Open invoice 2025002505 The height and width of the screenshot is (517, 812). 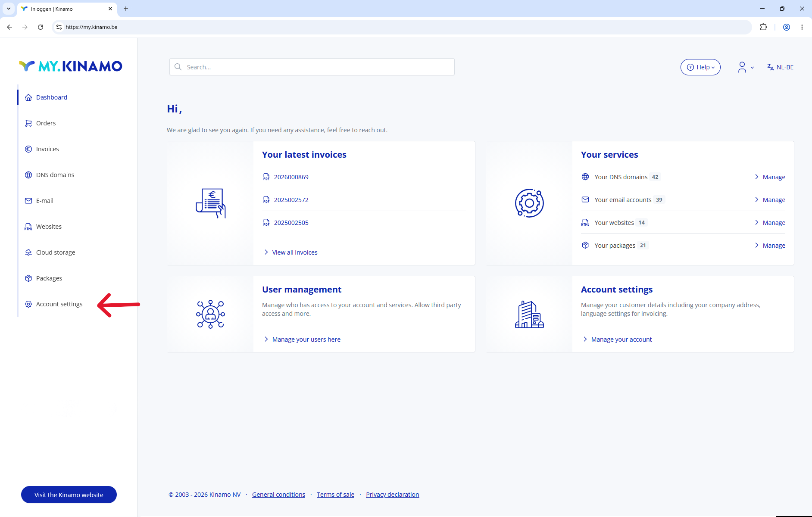(x=291, y=223)
